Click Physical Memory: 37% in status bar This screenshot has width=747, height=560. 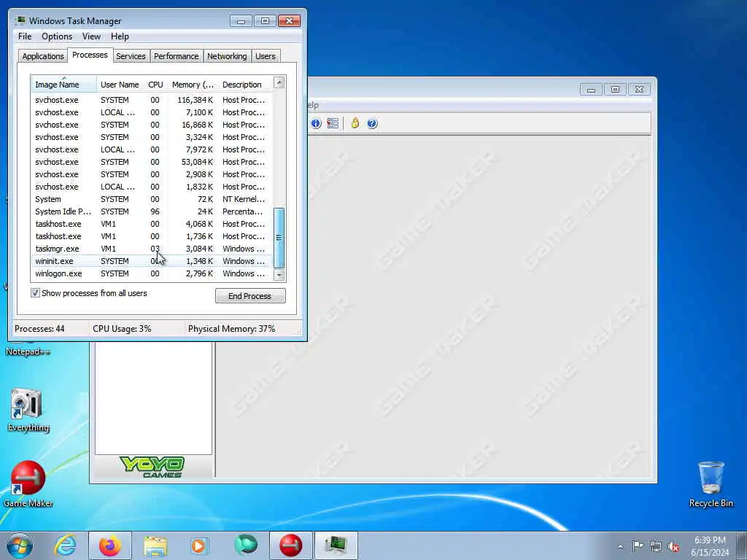(x=231, y=329)
